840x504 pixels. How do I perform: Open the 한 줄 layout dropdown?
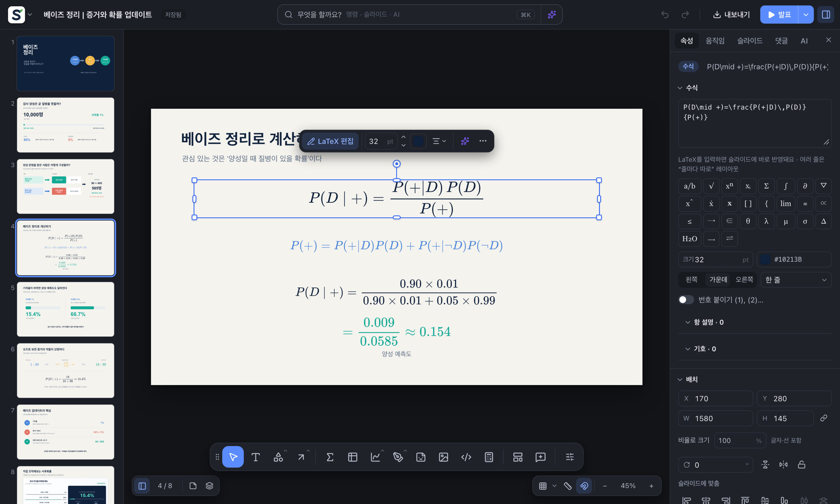[796, 280]
